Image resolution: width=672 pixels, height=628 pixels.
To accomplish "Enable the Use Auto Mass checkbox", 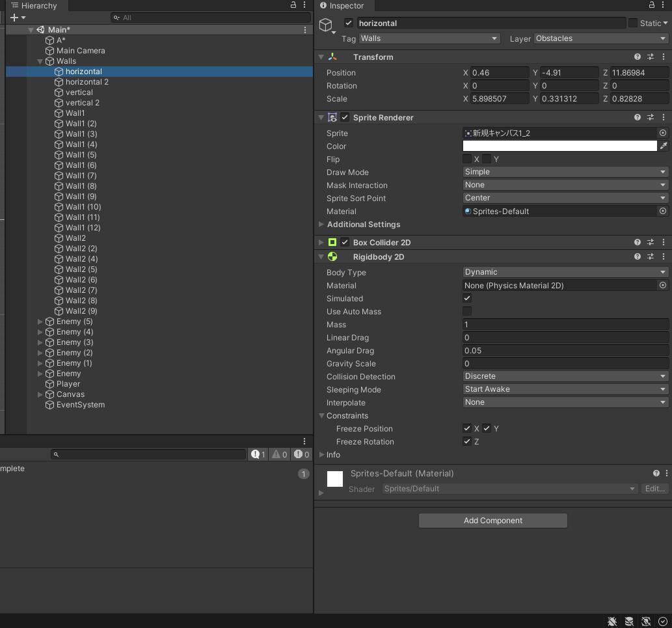I will [x=467, y=312].
